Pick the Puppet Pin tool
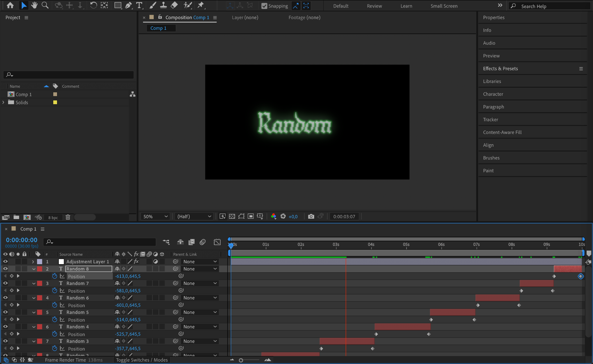This screenshot has width=593, height=364. coord(200,5)
